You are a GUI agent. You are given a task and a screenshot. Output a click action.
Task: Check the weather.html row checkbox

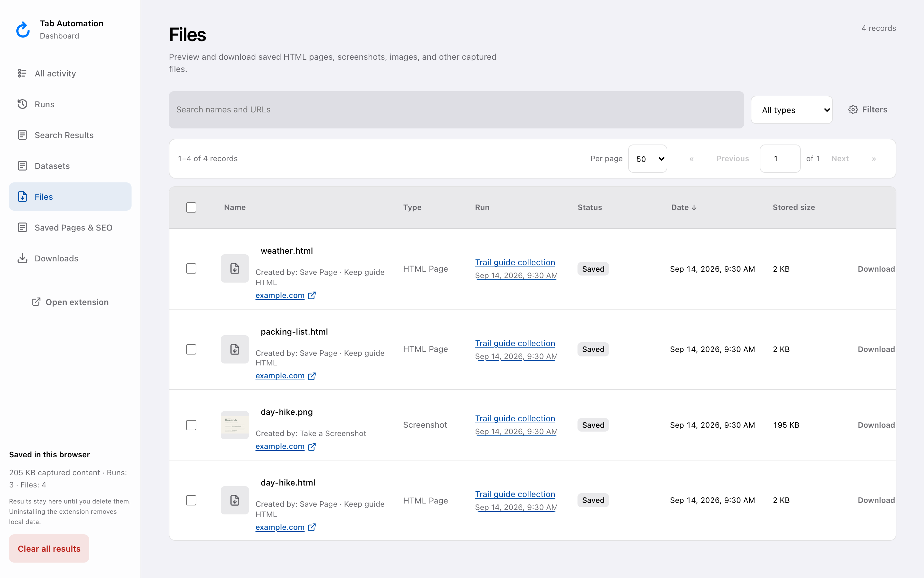click(x=191, y=268)
